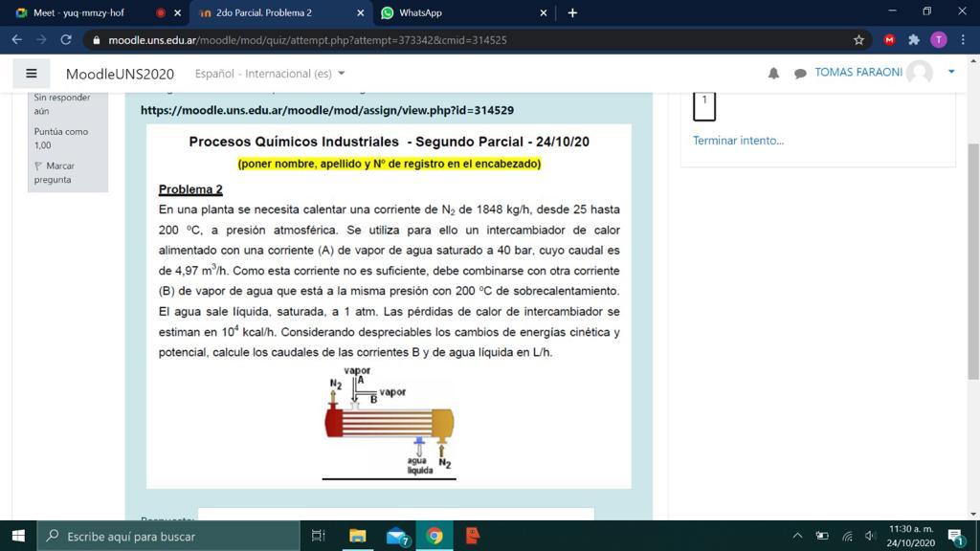Click the browser back arrow
Viewport: 980px width, 551px height.
point(16,40)
